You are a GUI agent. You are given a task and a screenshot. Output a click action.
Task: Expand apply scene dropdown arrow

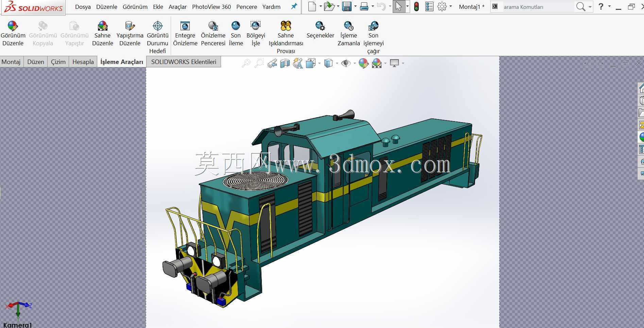[x=385, y=63]
